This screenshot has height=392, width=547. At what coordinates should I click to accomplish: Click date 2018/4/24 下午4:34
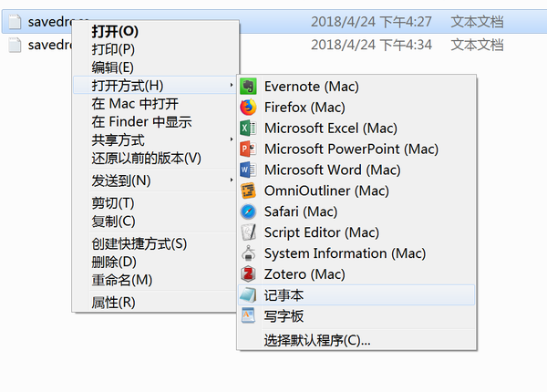tap(371, 45)
